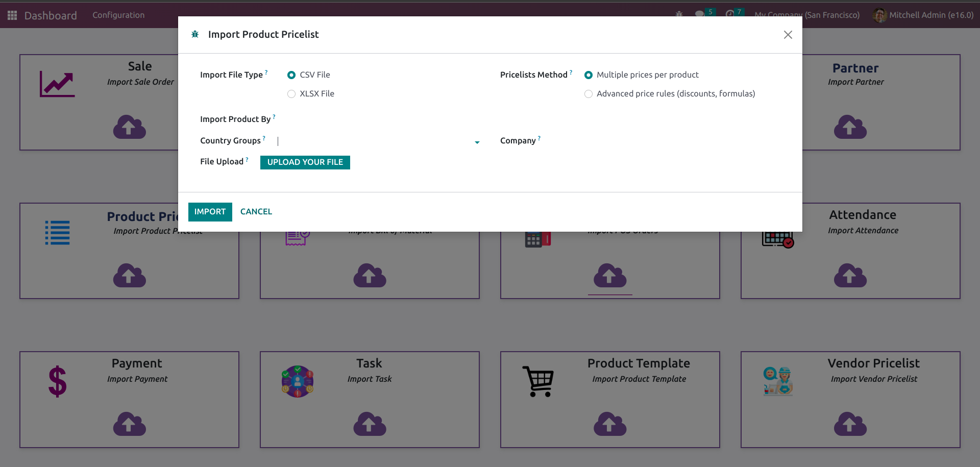Click the debug bug icon in dialog header
Screen dimensions: 980x467
195,34
